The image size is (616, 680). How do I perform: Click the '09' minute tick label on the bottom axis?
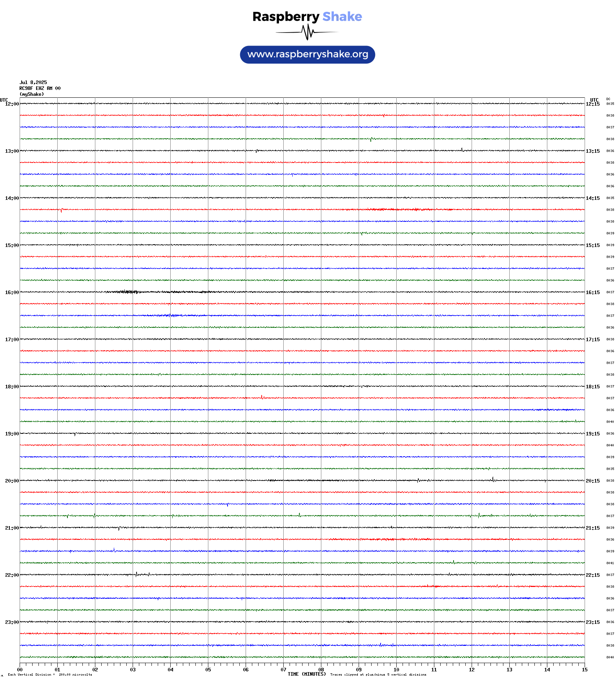(x=359, y=670)
